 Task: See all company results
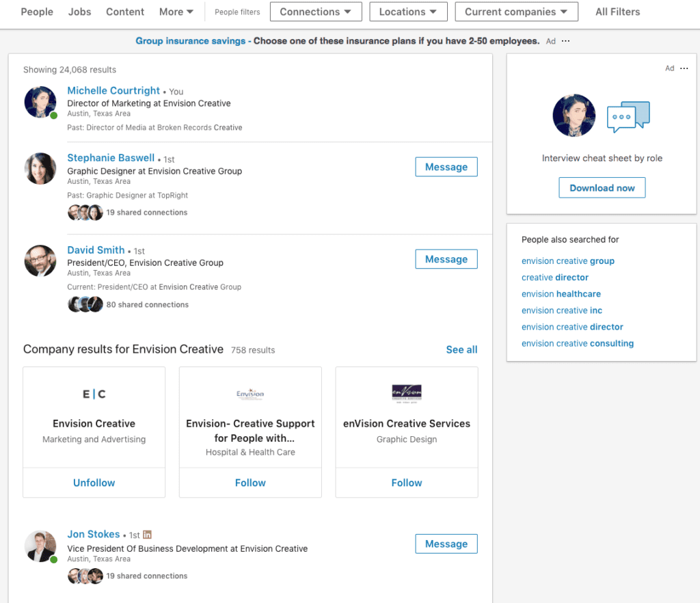461,349
